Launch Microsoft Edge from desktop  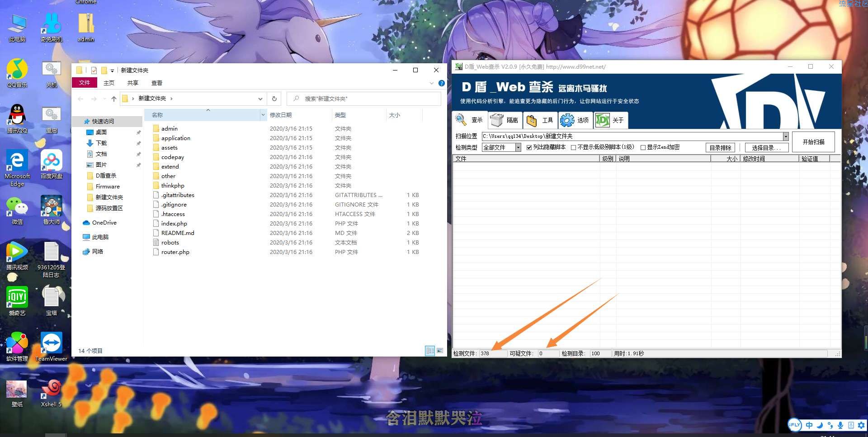(17, 168)
